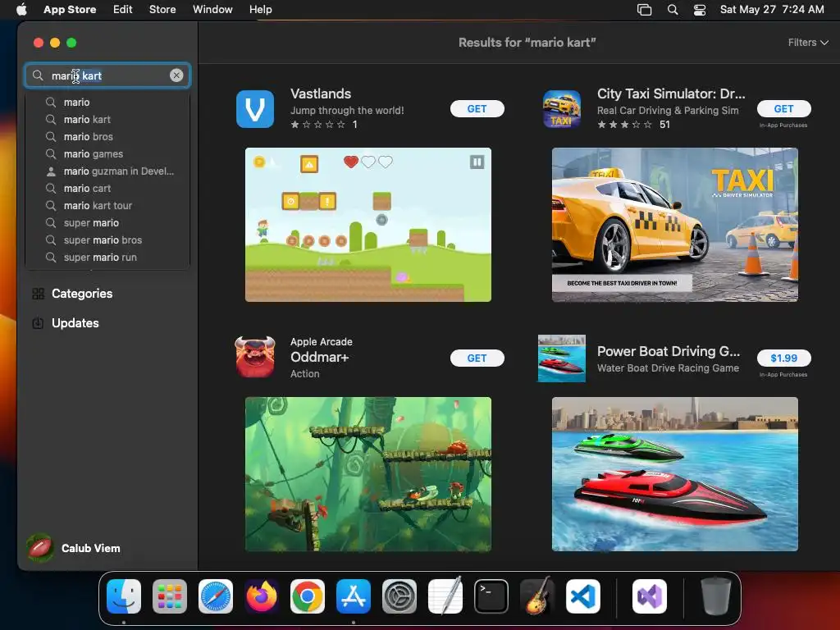840x630 pixels.
Task: Open the Calub Viem account avatar
Action: [40, 548]
